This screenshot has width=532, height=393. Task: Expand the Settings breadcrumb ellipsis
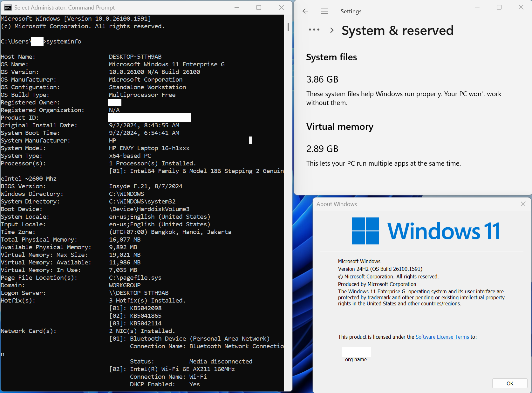314,30
